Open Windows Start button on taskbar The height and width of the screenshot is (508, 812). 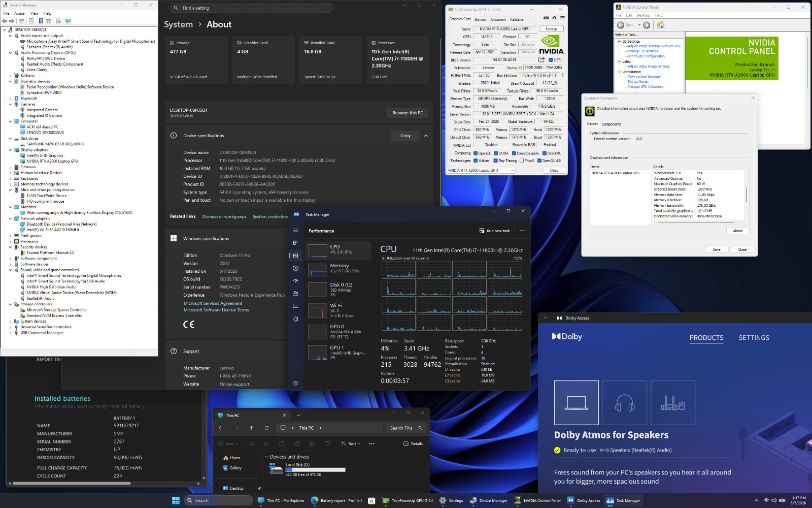(x=176, y=500)
